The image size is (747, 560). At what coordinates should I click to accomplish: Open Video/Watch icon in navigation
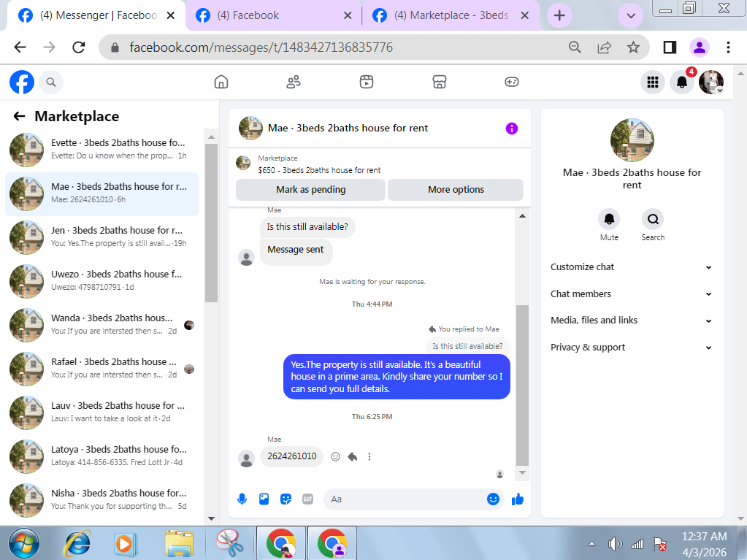coord(367,82)
